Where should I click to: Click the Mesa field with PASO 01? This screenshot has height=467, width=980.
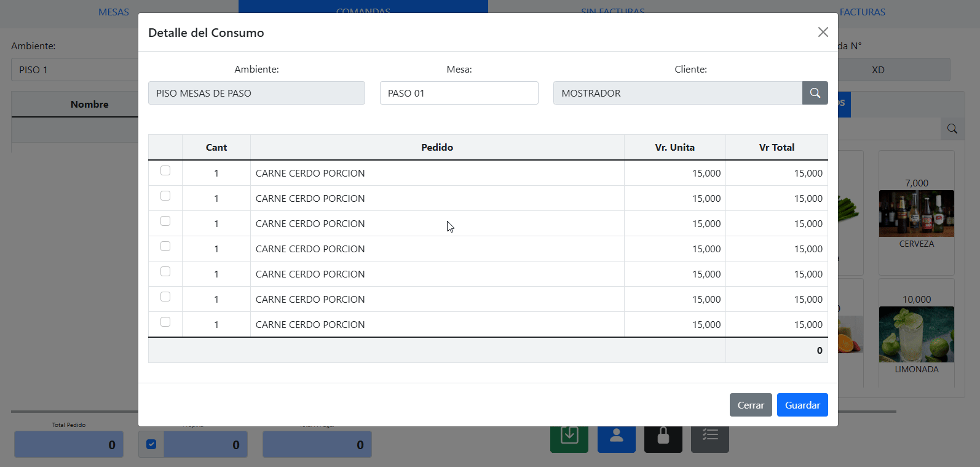click(459, 93)
